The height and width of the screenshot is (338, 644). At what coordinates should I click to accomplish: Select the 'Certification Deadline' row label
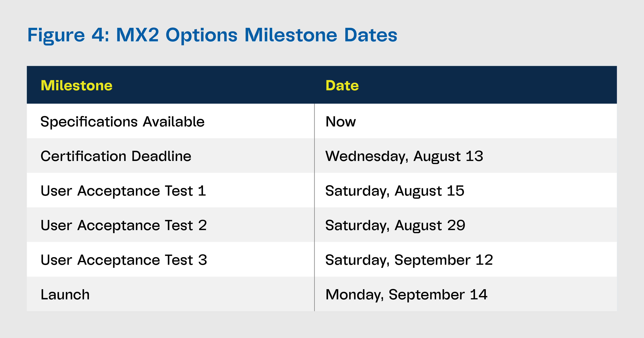click(x=116, y=156)
